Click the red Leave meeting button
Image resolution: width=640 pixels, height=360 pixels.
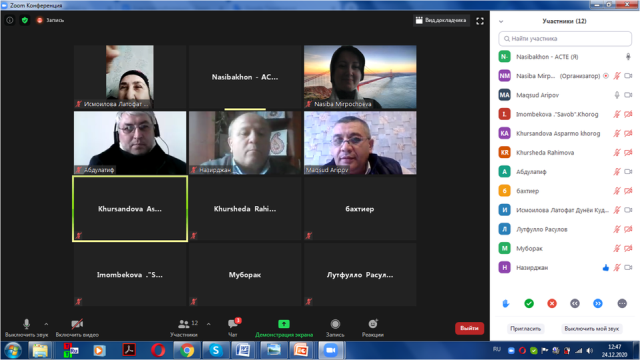point(469,328)
